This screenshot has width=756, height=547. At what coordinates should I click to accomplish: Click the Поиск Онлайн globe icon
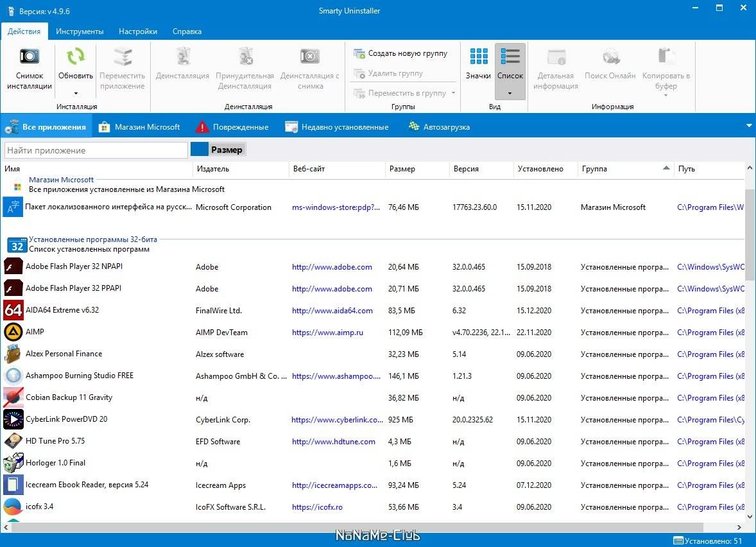tap(610, 56)
